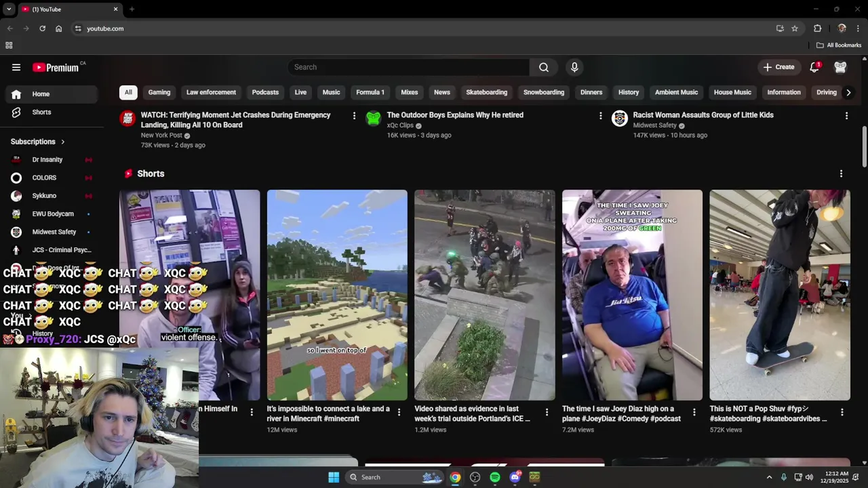Click xQc Clips channel avatar
The width and height of the screenshot is (868, 488).
(x=374, y=119)
